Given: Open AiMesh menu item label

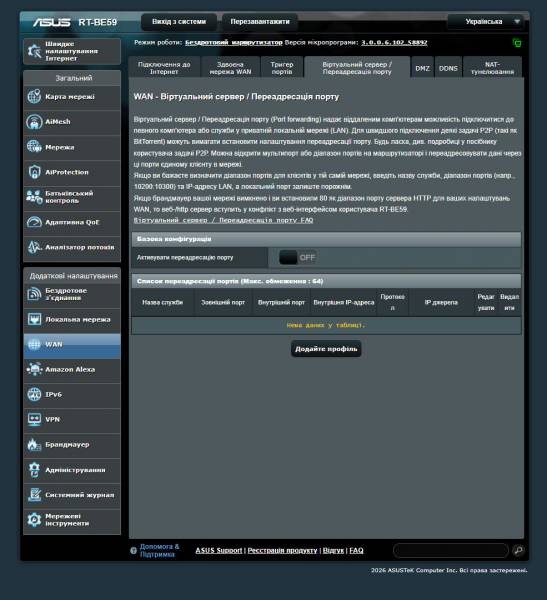Looking at the screenshot, I should [x=58, y=122].
